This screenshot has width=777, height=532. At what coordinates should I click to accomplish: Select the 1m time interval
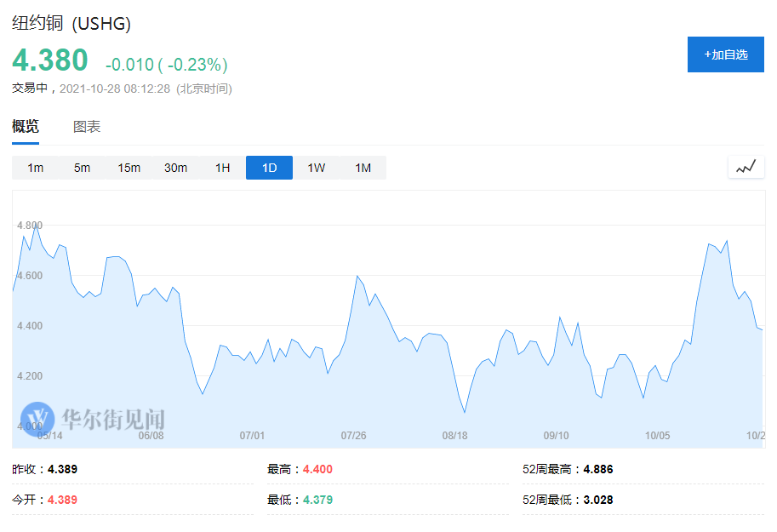35,168
